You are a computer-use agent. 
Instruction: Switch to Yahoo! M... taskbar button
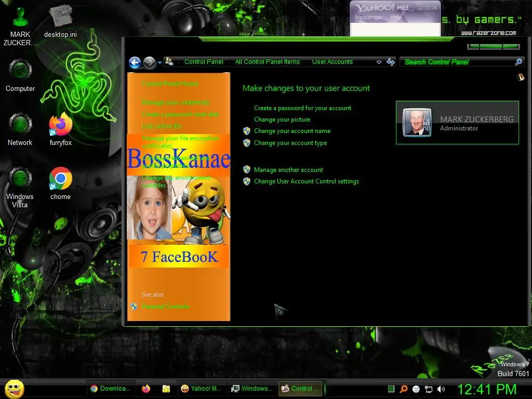tap(201, 389)
